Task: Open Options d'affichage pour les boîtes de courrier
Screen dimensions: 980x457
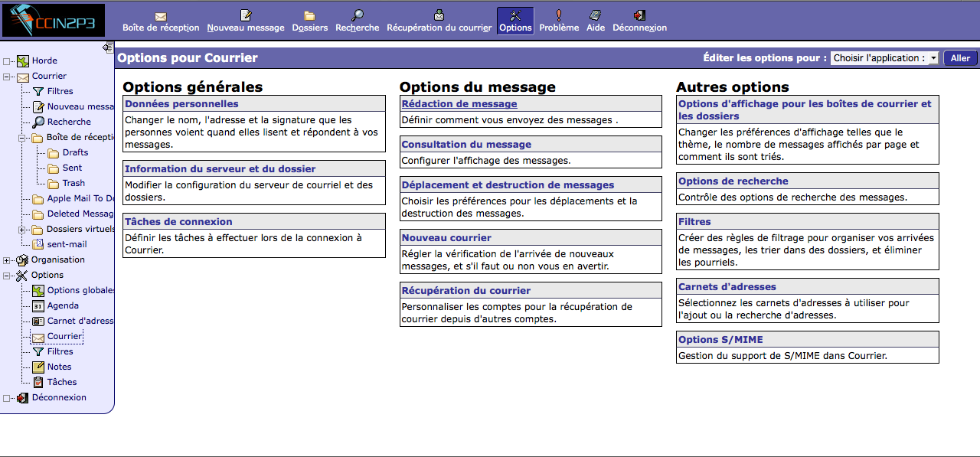Action: (805, 110)
